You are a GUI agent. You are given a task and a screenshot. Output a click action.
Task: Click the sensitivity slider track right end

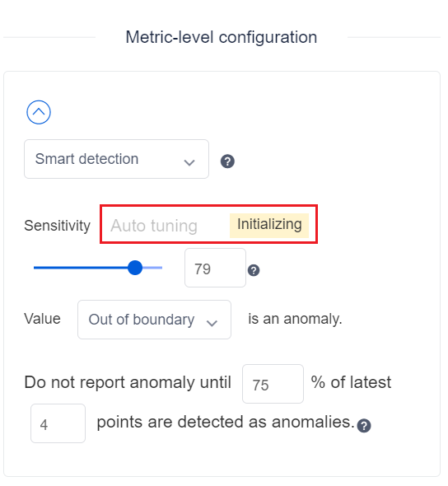[161, 268]
